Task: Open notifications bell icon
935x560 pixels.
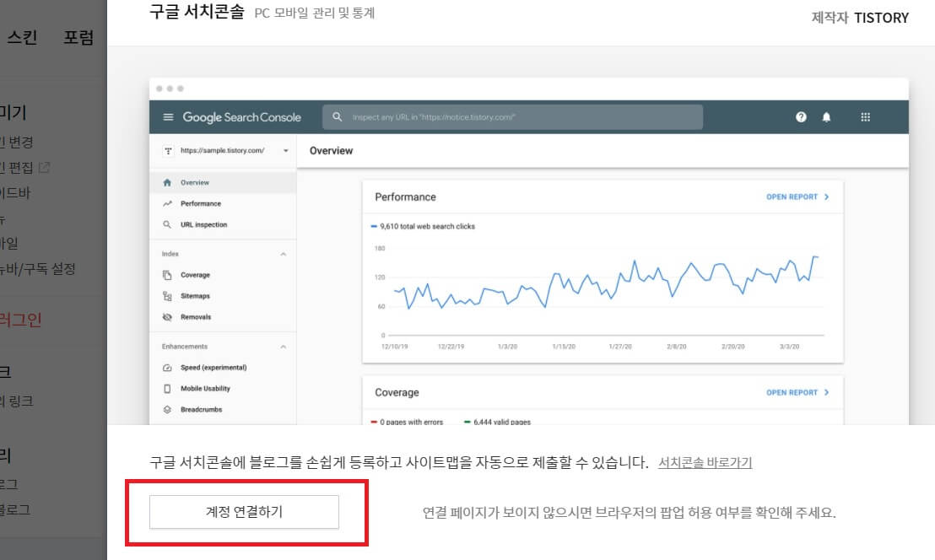Action: 826,117
